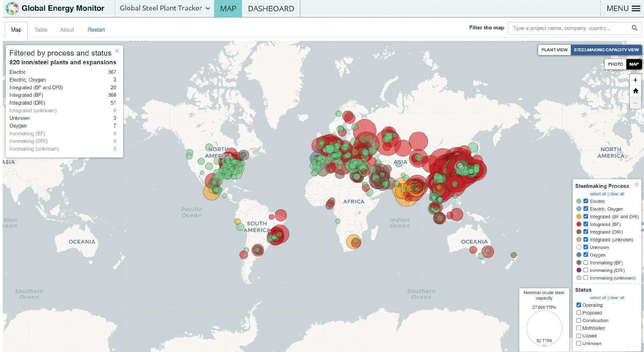
Task: Close the Filtered by process panel
Action: click(117, 51)
